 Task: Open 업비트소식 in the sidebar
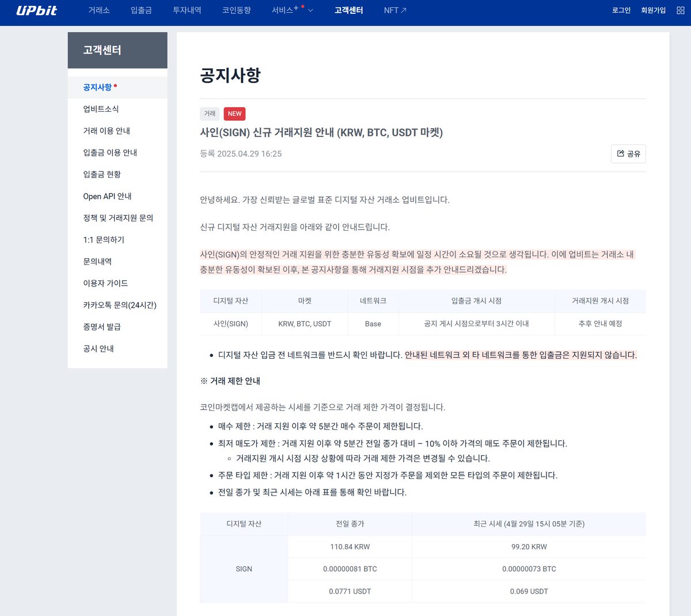117,109
